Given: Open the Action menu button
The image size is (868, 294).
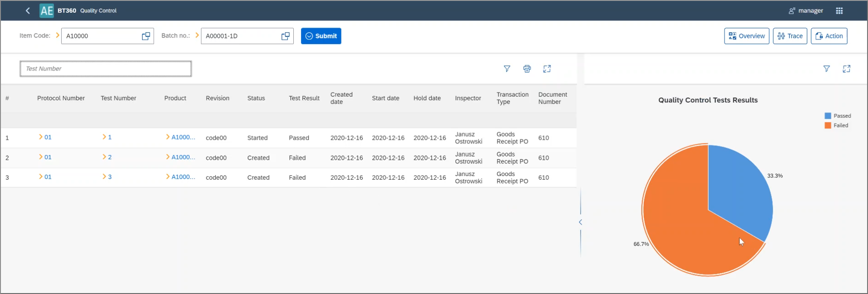Looking at the screenshot, I should point(829,36).
